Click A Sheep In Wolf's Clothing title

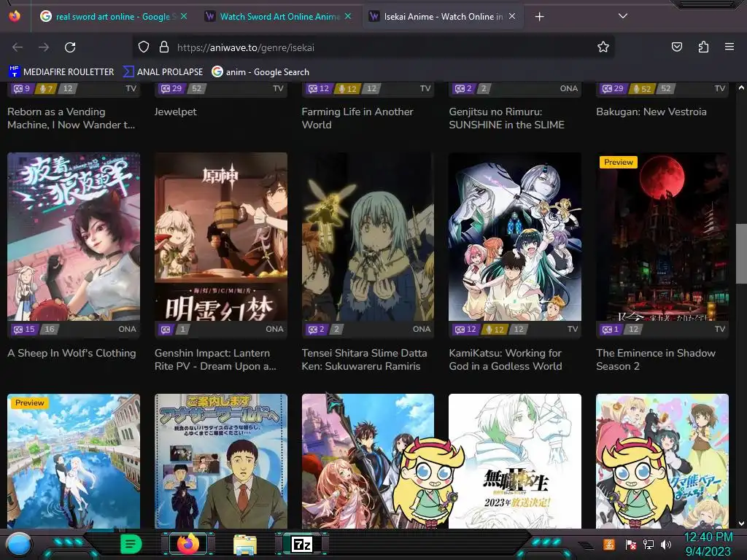(71, 354)
